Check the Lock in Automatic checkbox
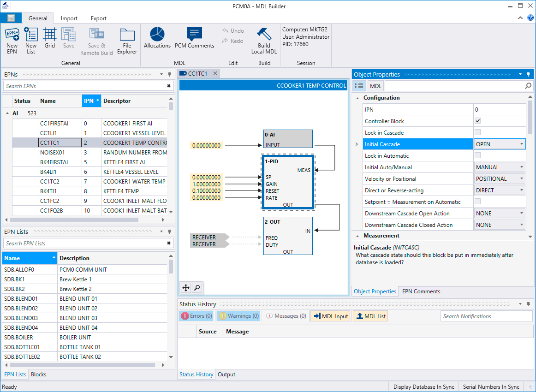Viewport: 536px width, 392px height. [477, 155]
